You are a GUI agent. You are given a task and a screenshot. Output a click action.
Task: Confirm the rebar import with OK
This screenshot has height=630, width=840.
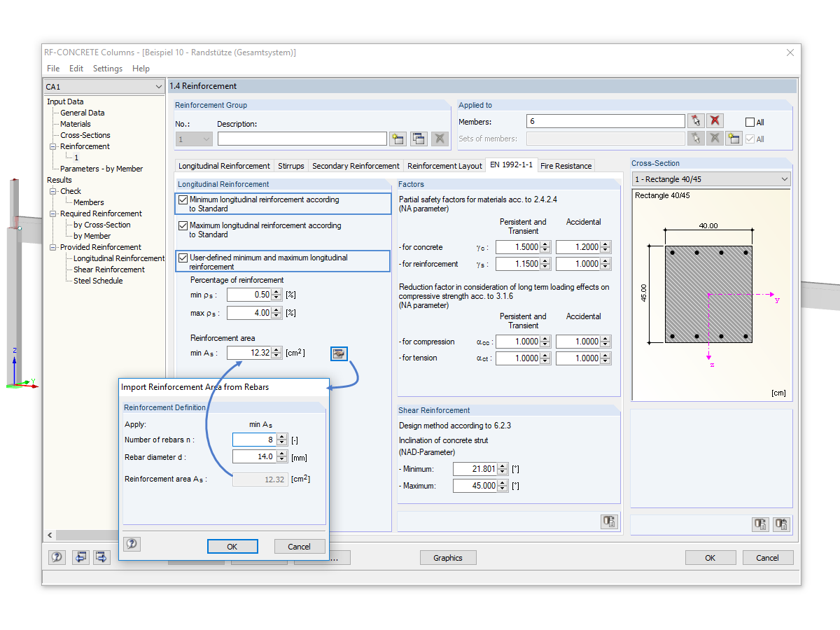[x=232, y=547]
